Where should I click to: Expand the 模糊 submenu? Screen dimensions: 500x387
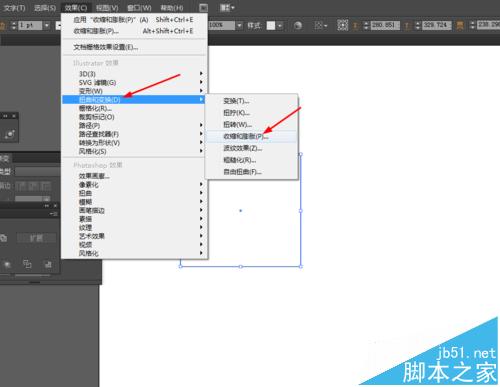(x=134, y=202)
